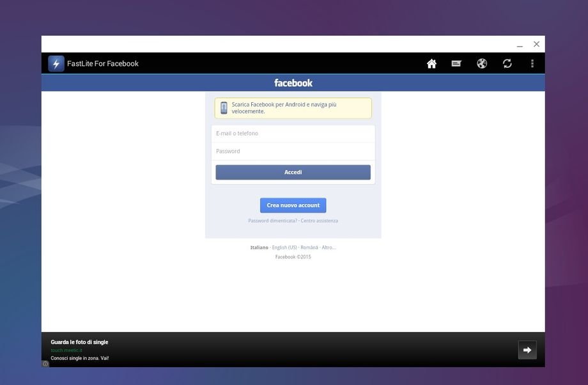Viewport: 588px width, 385px height.
Task: Click the Accedi login button
Action: [293, 172]
